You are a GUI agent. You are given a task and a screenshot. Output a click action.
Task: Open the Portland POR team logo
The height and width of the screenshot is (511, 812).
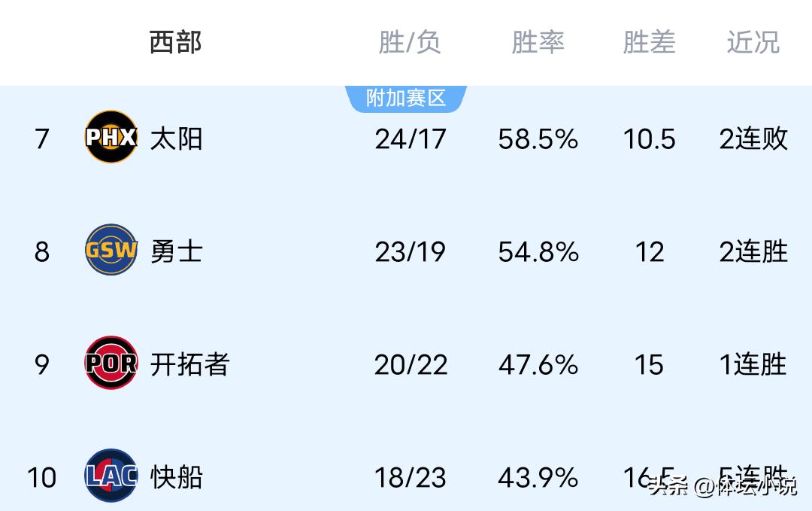coord(111,363)
